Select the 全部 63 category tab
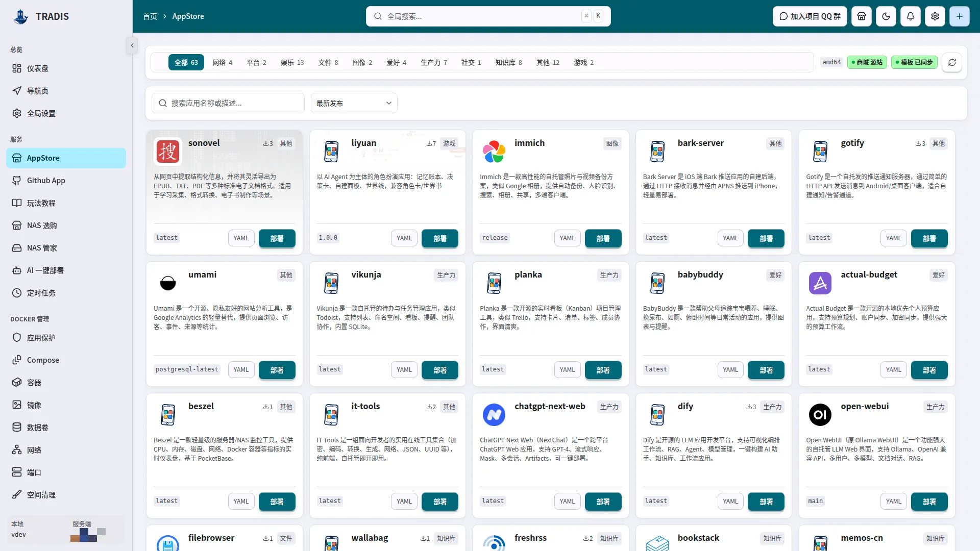 tap(186, 62)
